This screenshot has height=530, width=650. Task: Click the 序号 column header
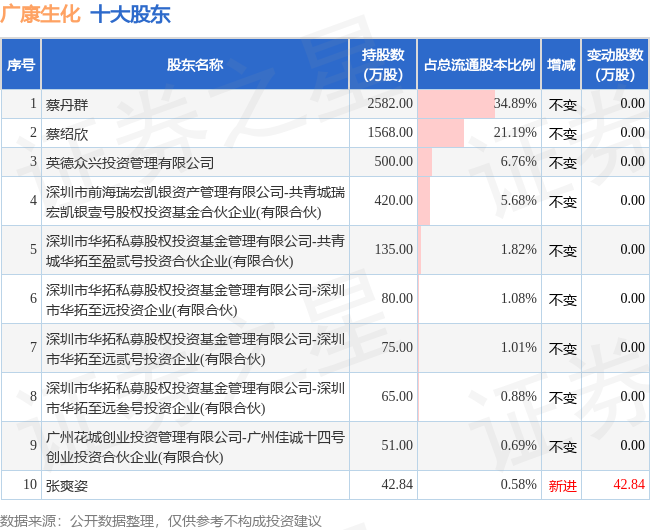[21, 65]
